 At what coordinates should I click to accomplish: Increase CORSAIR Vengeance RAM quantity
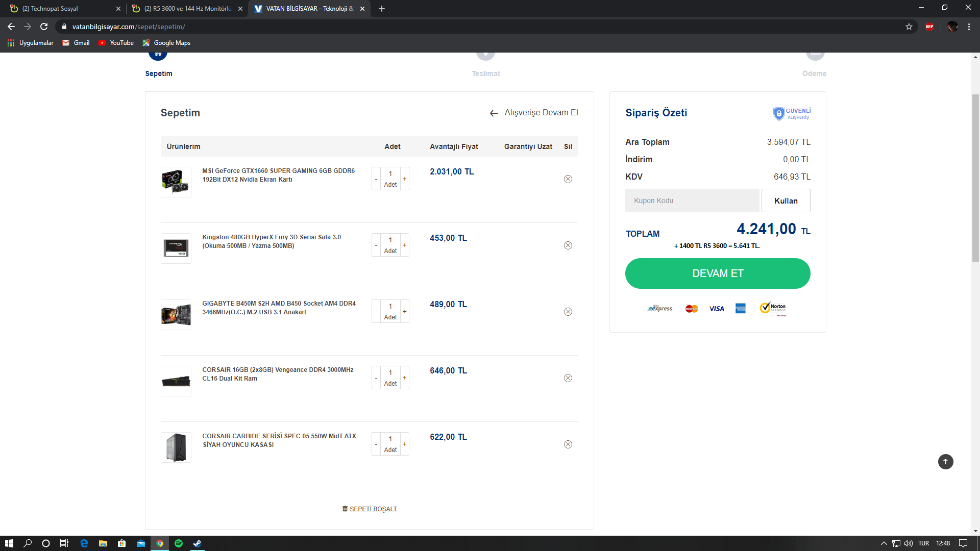405,378
